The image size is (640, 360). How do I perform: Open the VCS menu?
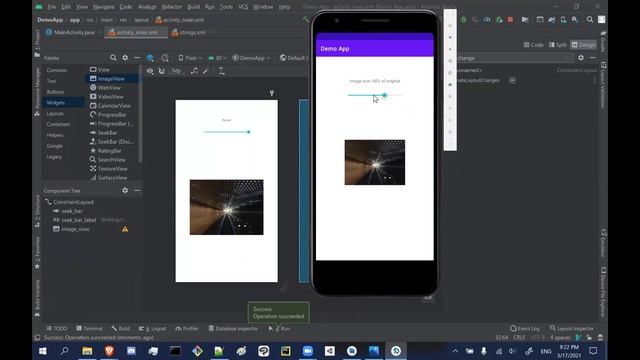243,7
